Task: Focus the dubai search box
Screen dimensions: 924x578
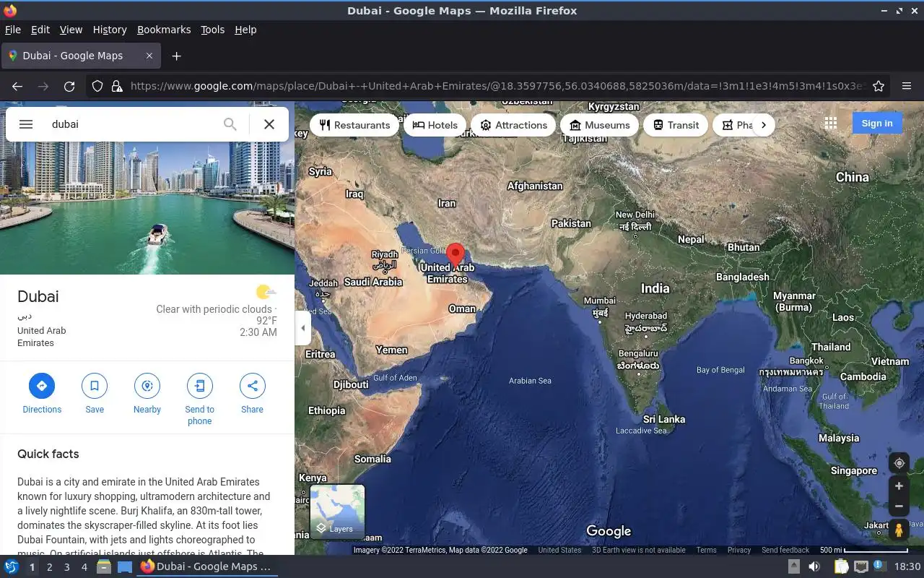Action: point(134,124)
